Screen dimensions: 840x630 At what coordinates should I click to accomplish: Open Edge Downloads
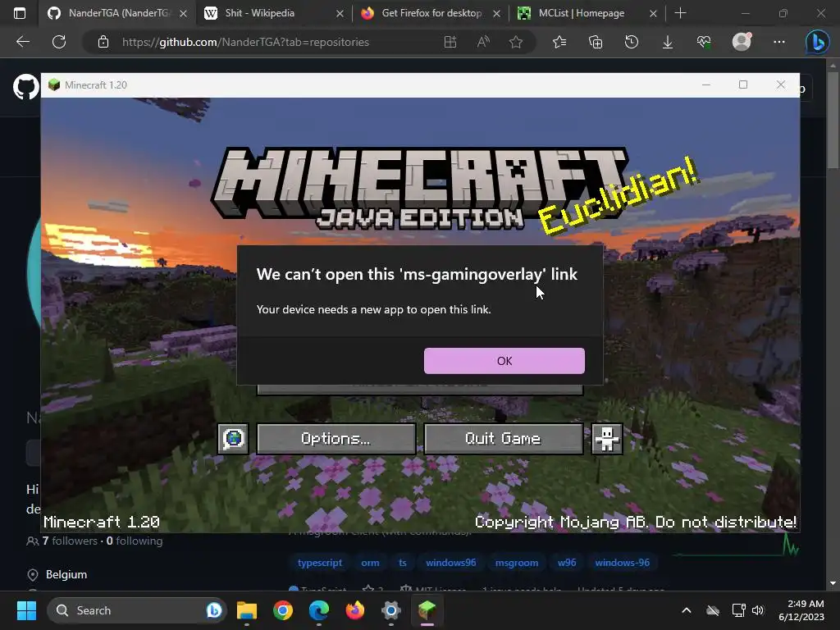668,42
